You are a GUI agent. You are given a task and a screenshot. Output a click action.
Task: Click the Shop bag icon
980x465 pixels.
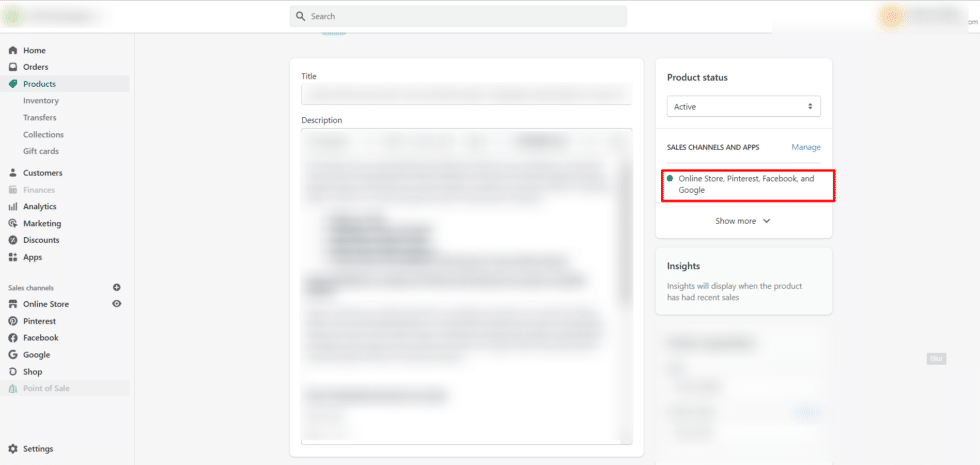click(x=12, y=372)
